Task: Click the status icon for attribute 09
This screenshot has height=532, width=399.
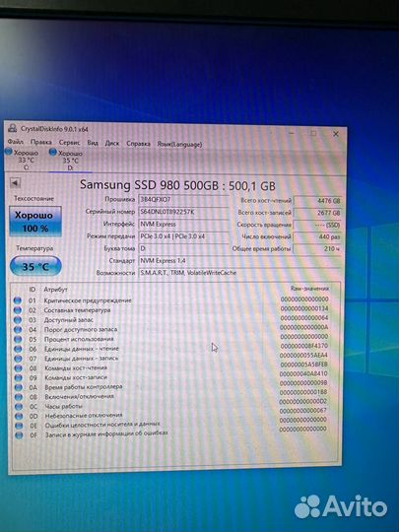Action: 19,377
